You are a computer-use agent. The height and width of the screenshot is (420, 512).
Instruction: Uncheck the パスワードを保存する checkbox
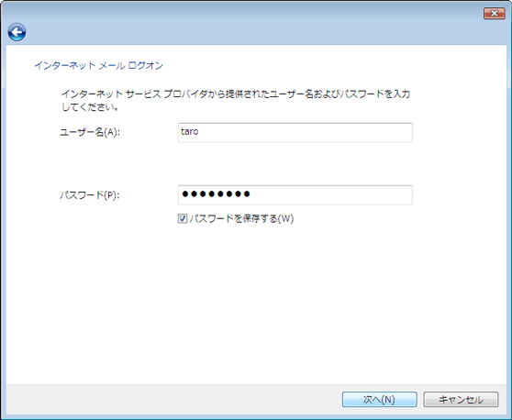pos(183,218)
